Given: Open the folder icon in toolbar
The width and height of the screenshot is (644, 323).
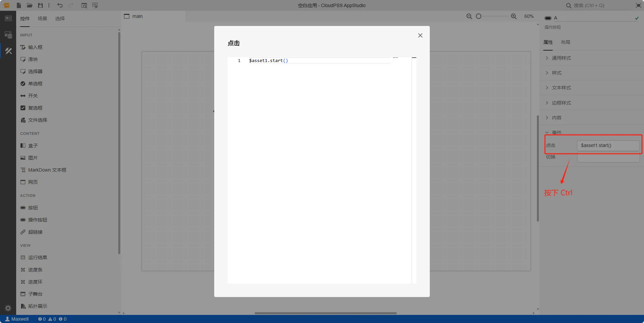Looking at the screenshot, I should pos(30,5).
